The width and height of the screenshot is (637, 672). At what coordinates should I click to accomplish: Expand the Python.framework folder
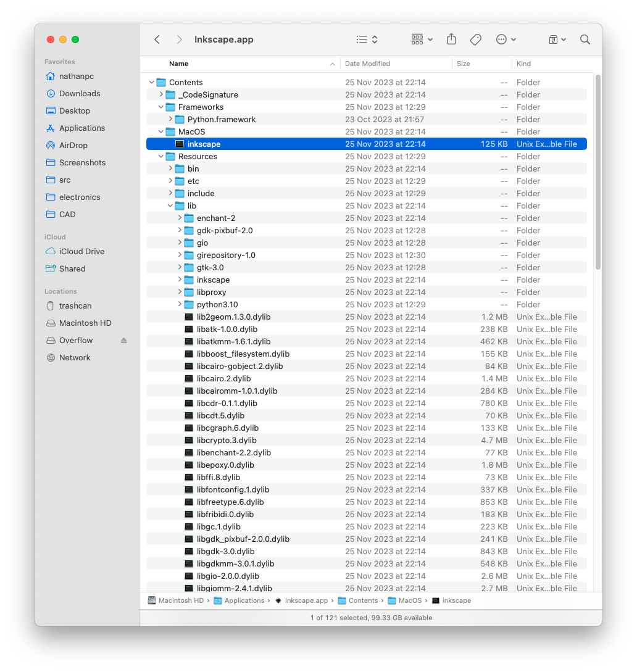point(170,120)
